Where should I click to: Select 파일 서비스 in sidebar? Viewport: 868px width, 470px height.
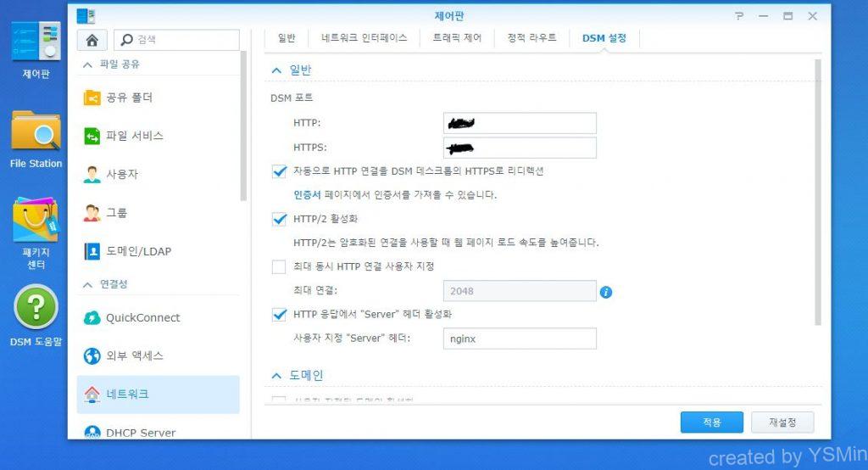click(x=134, y=136)
